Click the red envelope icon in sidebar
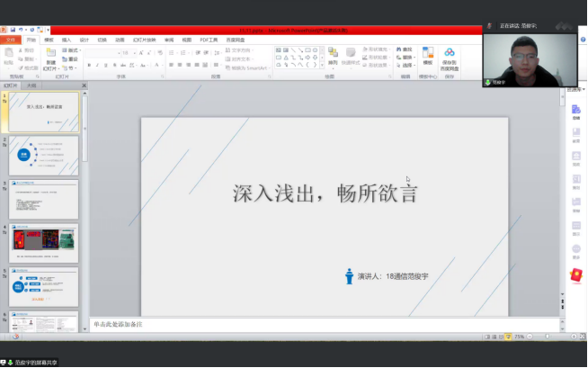Viewport: 588px width, 368px height. [575, 275]
